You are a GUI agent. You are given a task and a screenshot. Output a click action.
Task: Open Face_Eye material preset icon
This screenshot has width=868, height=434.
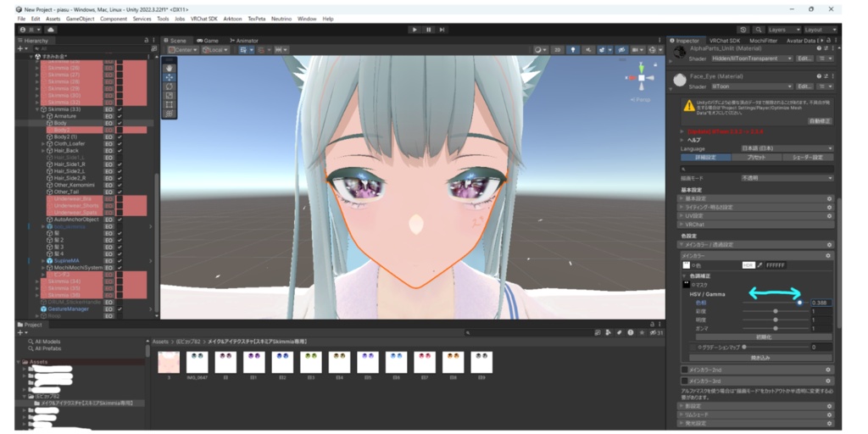pos(826,76)
